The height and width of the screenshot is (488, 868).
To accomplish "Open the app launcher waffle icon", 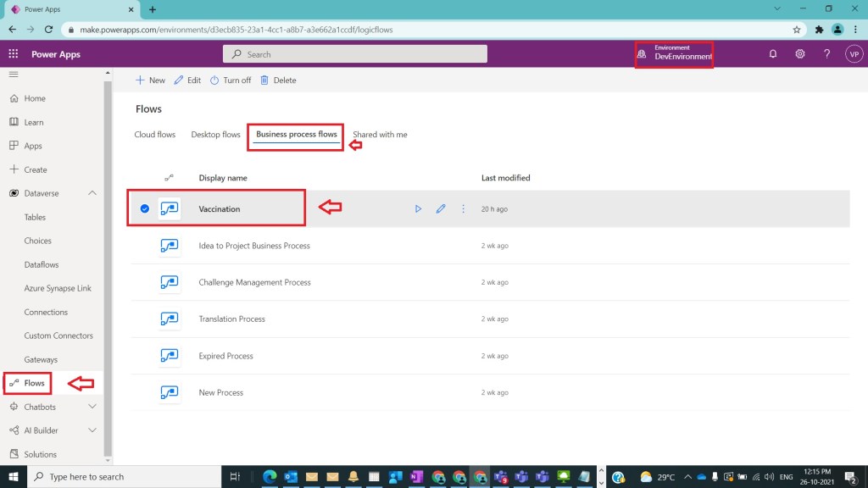I will tap(14, 54).
